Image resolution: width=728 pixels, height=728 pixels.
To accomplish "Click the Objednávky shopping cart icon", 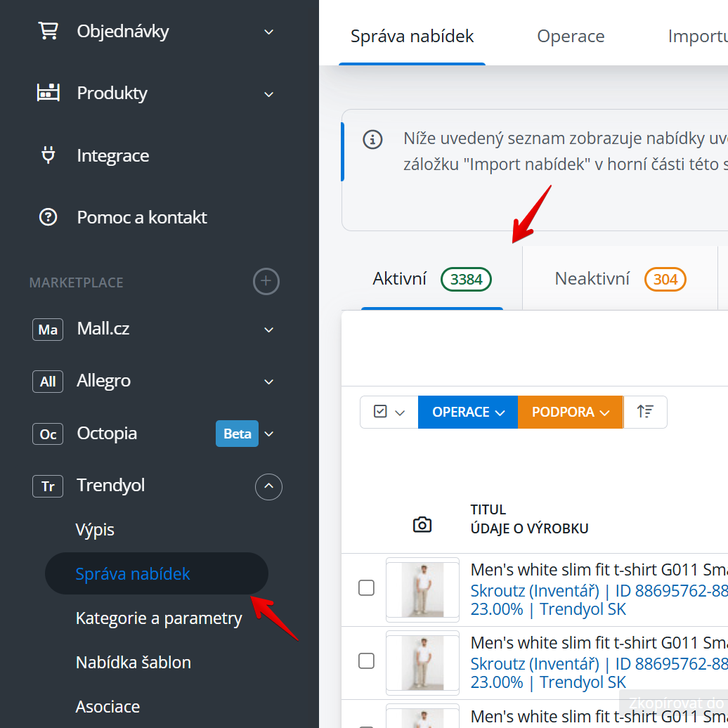I will pos(48,31).
